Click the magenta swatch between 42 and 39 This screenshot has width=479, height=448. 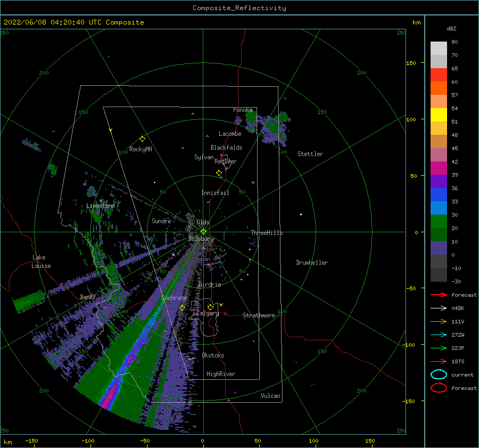pyautogui.click(x=439, y=168)
